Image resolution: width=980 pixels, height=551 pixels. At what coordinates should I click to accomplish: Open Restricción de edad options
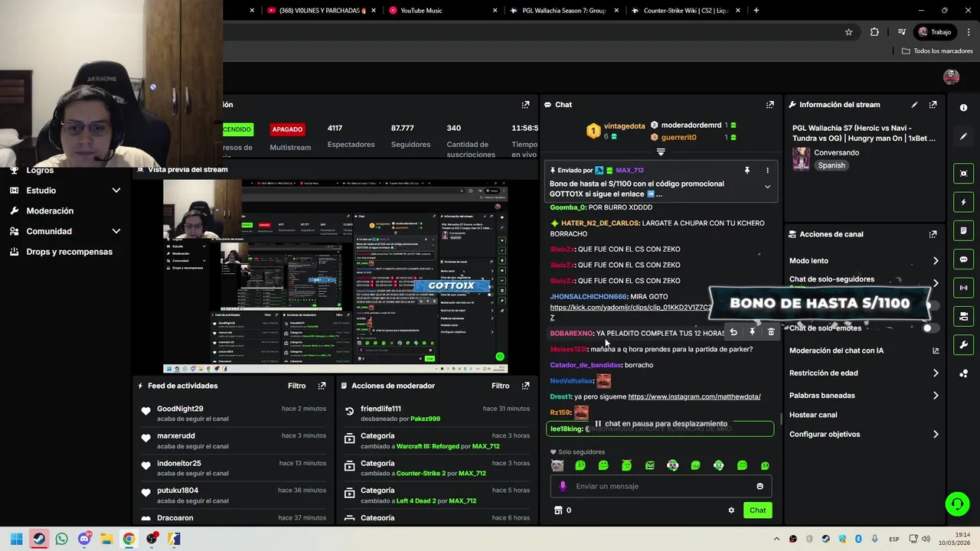(864, 373)
